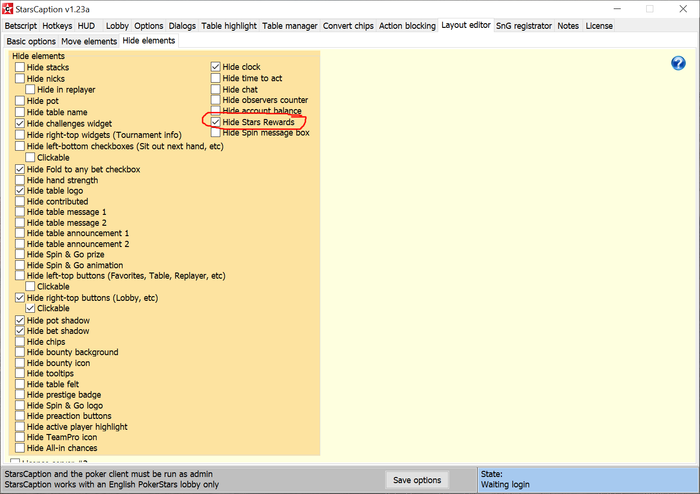Enable Hide table felt
This screenshot has width=700, height=494.
click(x=20, y=384)
